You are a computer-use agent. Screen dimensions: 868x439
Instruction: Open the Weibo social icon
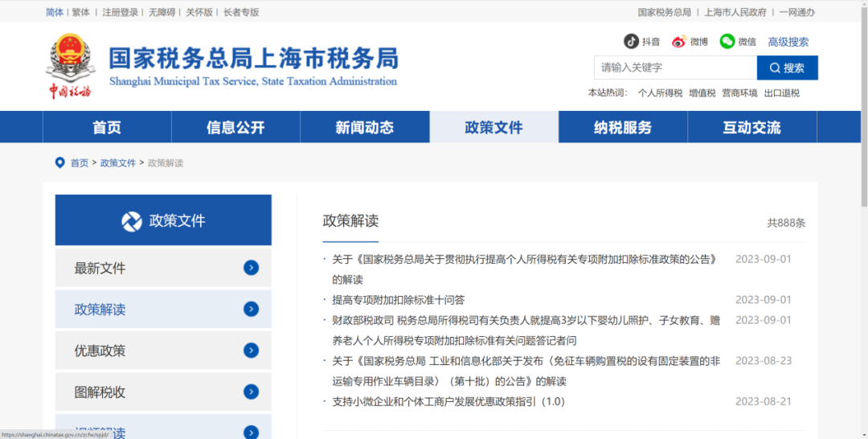678,42
